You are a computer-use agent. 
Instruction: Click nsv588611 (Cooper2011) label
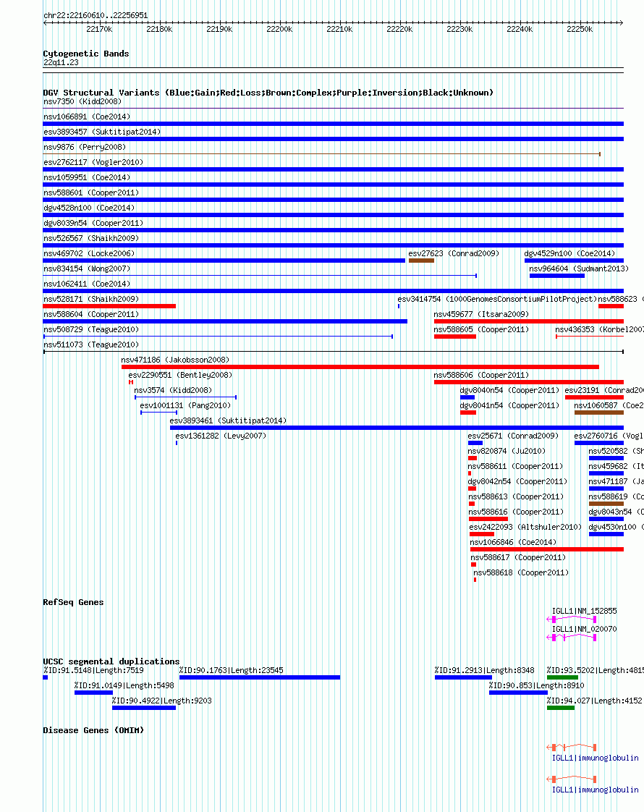point(516,466)
